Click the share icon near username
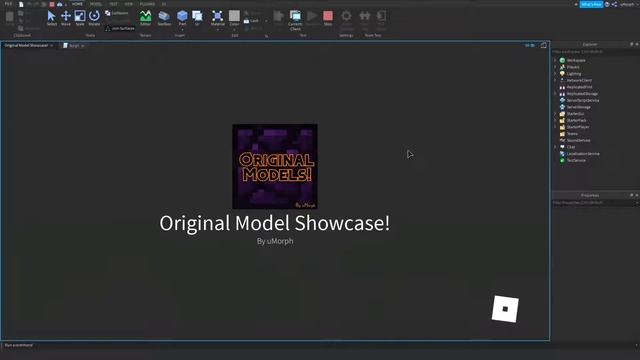640x360 pixels. (x=614, y=4)
